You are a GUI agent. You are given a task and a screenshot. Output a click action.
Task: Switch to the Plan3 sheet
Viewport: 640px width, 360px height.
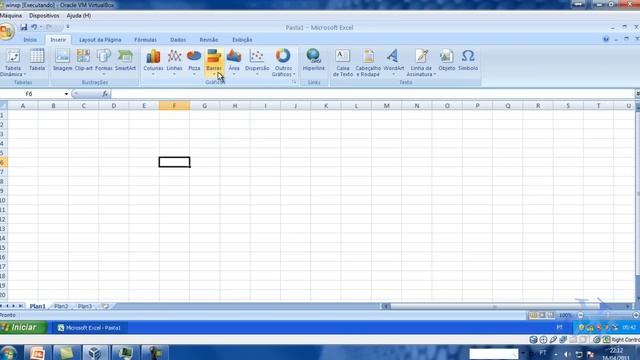[85, 306]
